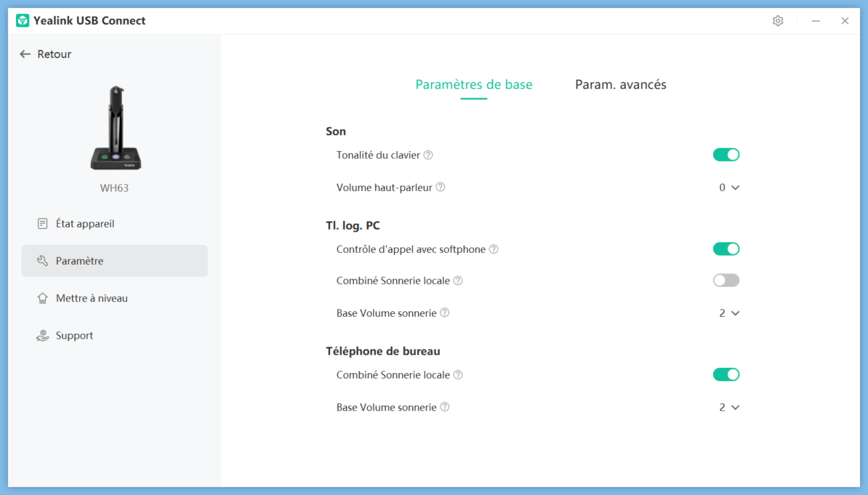Open the État appareil sidebar item

114,224
